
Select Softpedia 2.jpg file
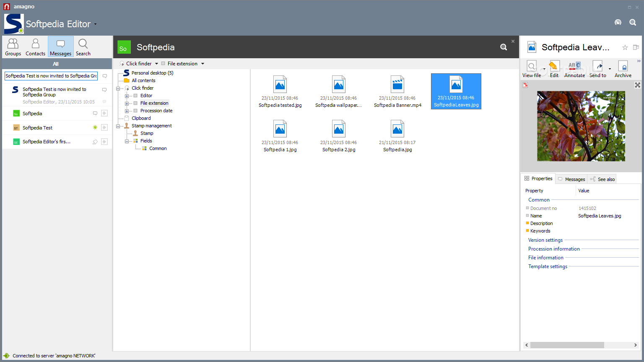point(339,136)
